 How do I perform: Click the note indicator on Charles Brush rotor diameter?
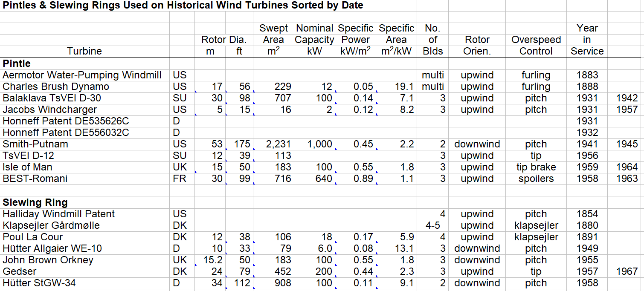(x=196, y=91)
